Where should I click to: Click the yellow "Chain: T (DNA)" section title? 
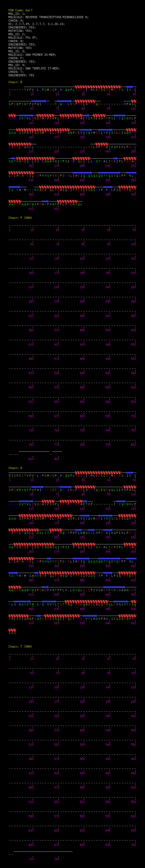click(20, 647)
